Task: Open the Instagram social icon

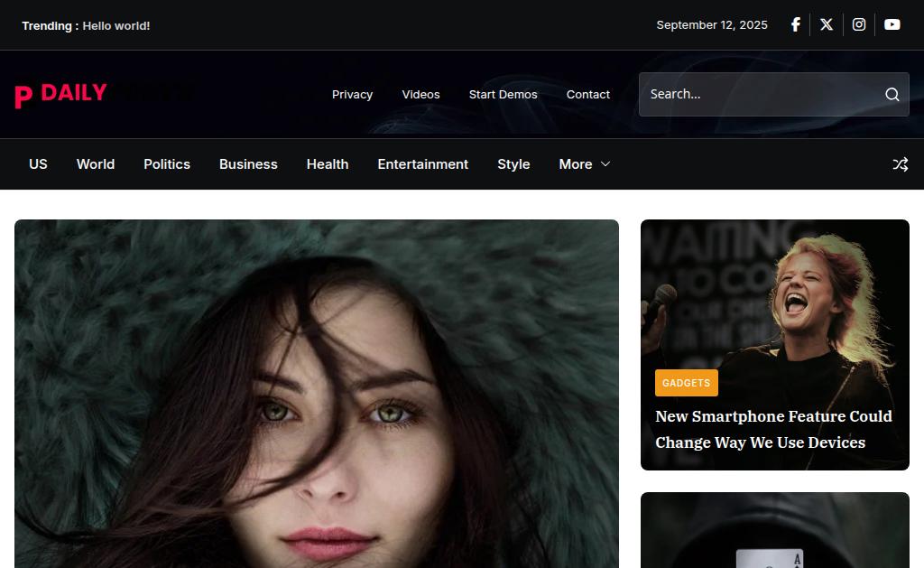Action: [859, 24]
